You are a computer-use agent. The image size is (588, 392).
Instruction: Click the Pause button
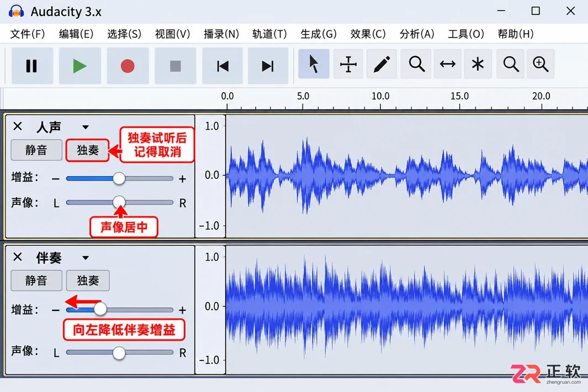coord(32,66)
